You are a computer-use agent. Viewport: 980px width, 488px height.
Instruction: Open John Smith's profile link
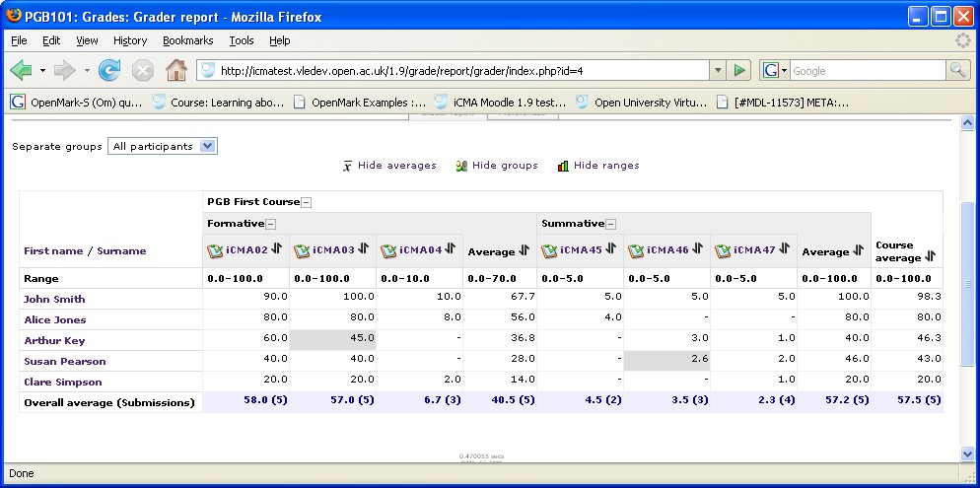pyautogui.click(x=54, y=300)
